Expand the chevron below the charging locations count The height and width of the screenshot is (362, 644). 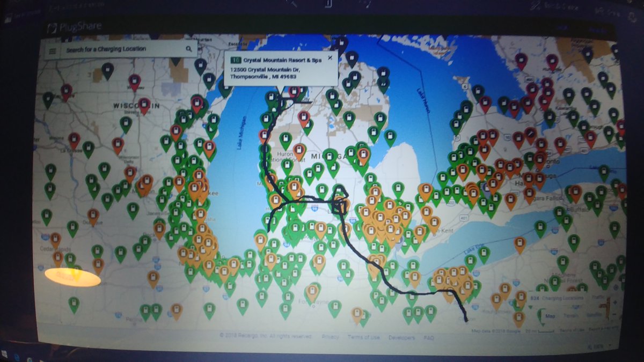[530, 306]
